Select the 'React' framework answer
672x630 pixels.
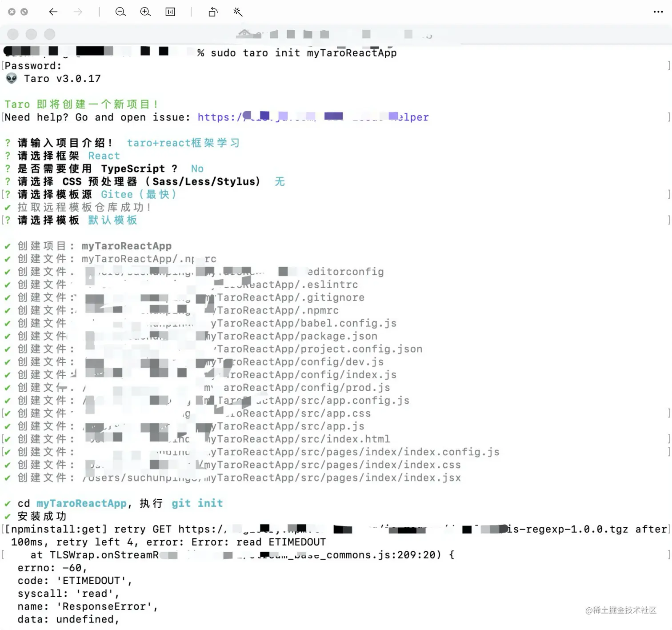click(x=104, y=156)
